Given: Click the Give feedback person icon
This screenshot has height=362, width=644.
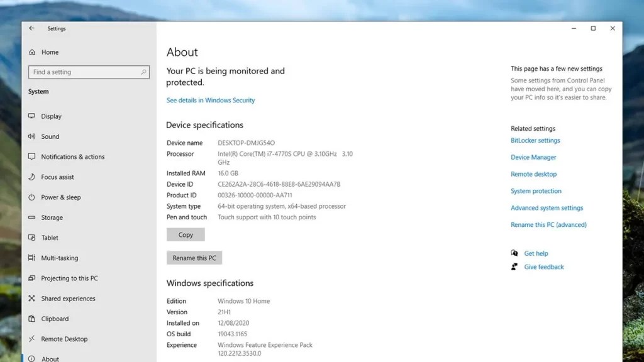Looking at the screenshot, I should [x=514, y=266].
